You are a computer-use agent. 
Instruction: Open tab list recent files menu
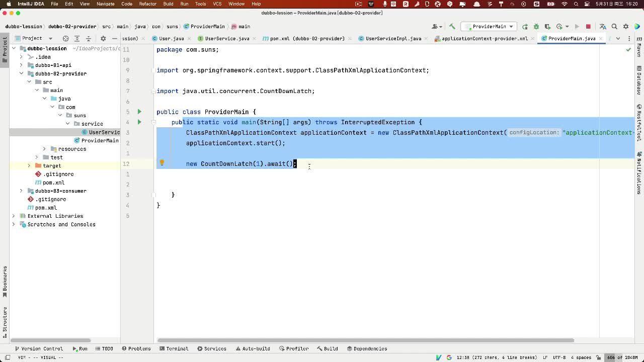618,38
